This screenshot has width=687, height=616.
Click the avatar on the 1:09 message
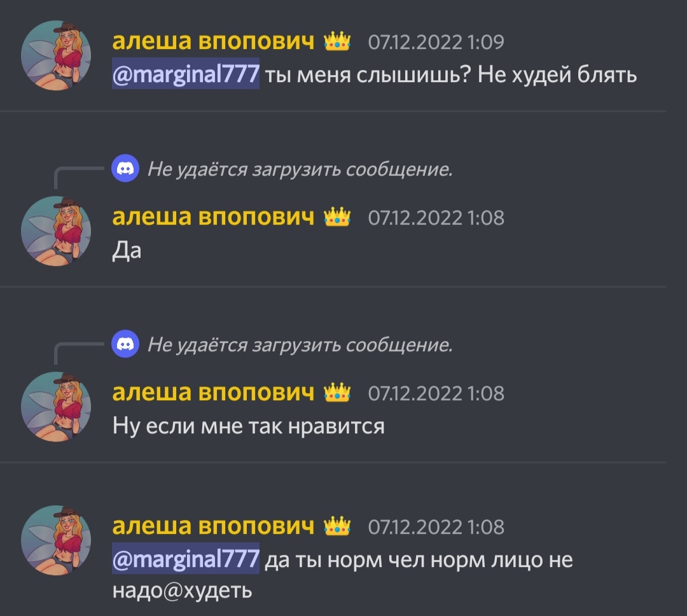(x=56, y=55)
